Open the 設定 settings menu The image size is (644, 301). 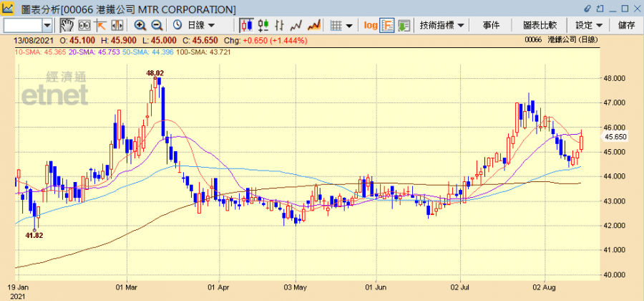[588, 25]
